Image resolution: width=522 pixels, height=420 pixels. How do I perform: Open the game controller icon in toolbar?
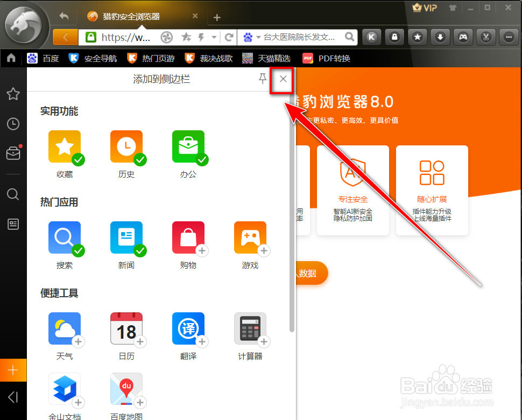463,37
